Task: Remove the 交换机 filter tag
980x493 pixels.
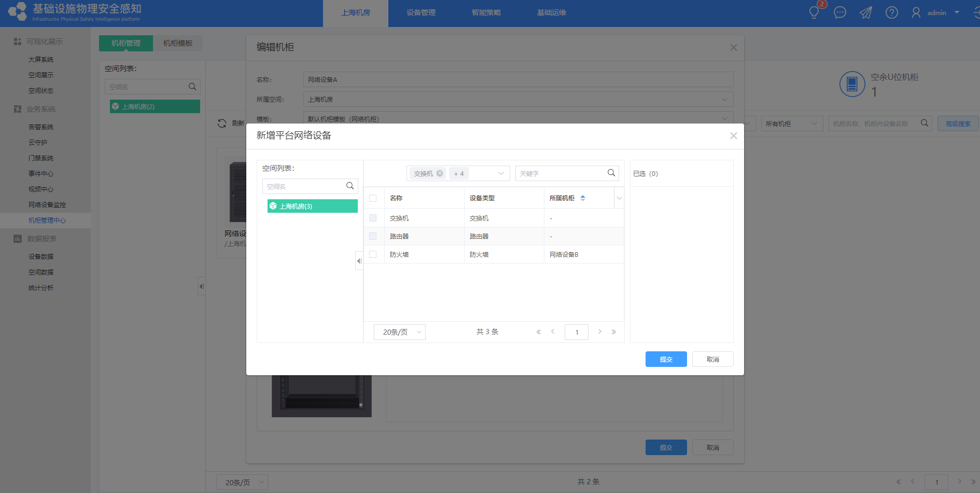Action: coord(440,173)
